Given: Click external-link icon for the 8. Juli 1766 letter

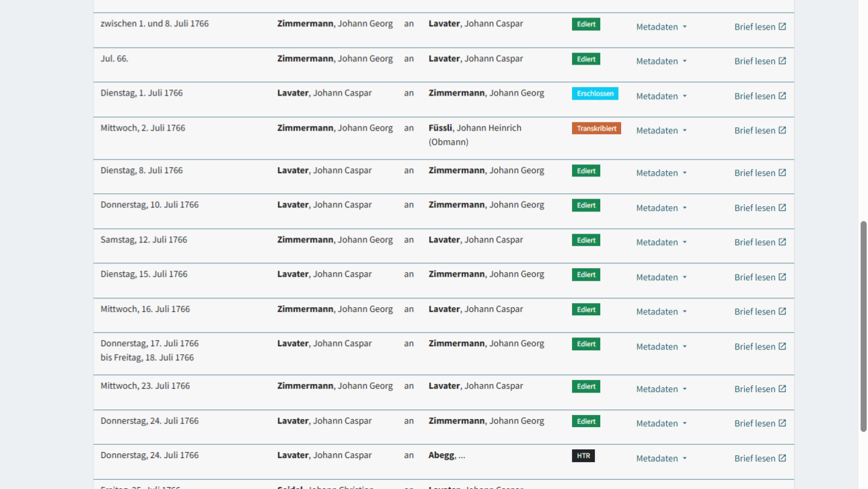Looking at the screenshot, I should 782,173.
